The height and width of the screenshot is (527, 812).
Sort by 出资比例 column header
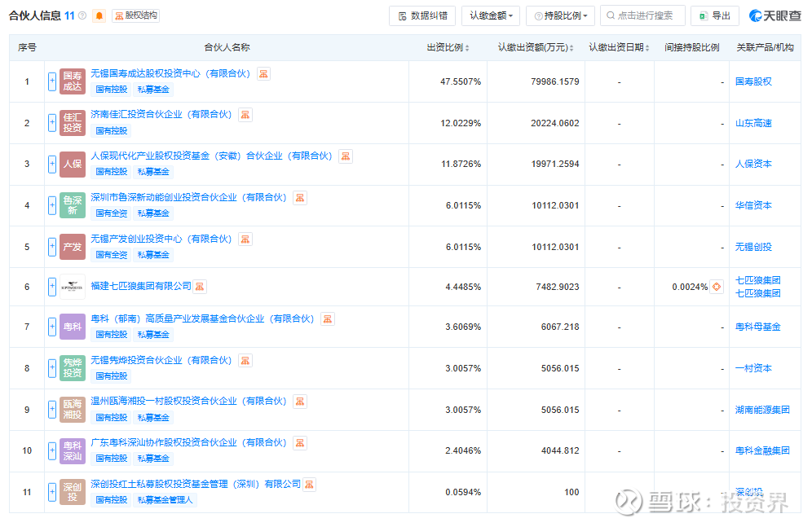448,48
